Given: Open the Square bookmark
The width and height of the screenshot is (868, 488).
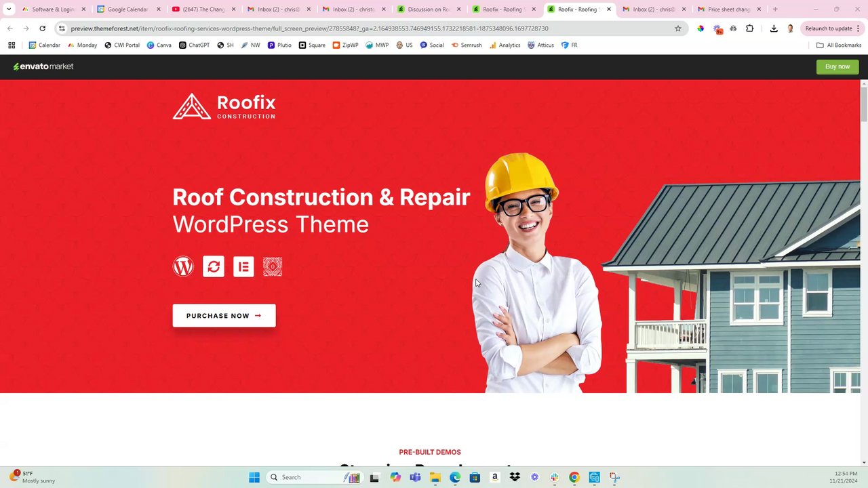Looking at the screenshot, I should pyautogui.click(x=312, y=45).
